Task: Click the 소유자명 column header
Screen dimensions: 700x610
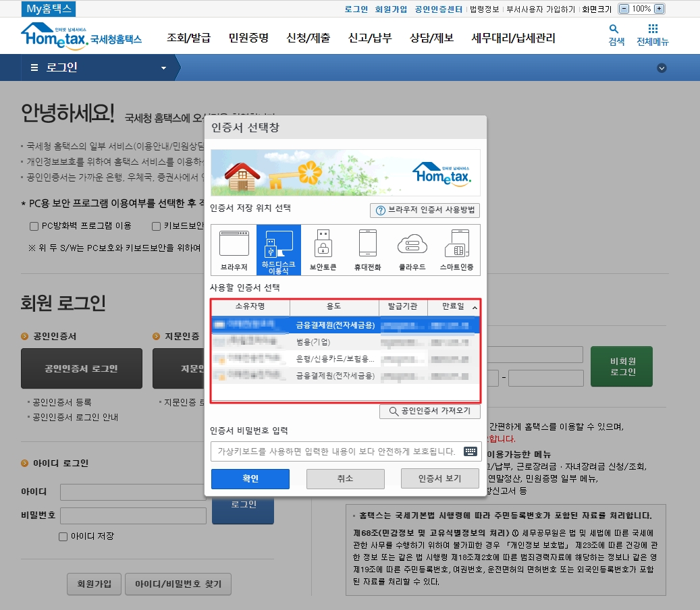Action: pyautogui.click(x=250, y=306)
